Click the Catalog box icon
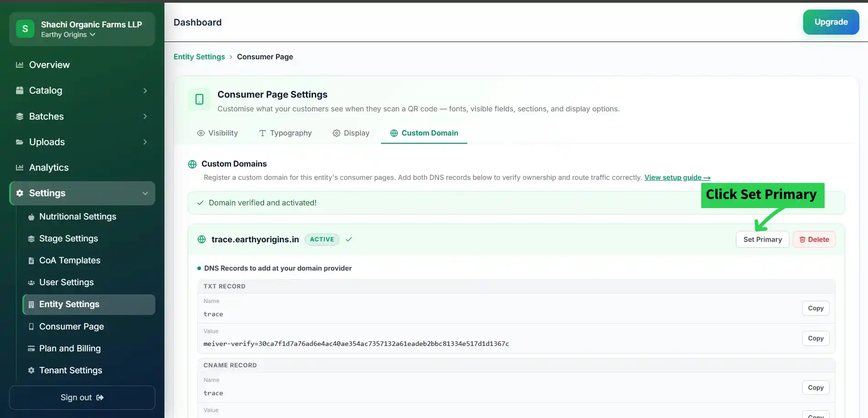Screen dimensions: 868x418 click(x=20, y=90)
